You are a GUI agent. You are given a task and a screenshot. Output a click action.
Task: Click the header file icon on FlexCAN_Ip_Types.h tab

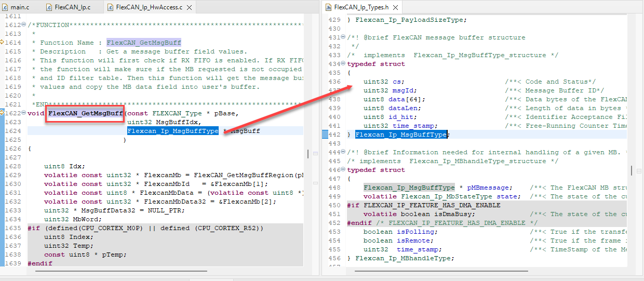pyautogui.click(x=329, y=8)
